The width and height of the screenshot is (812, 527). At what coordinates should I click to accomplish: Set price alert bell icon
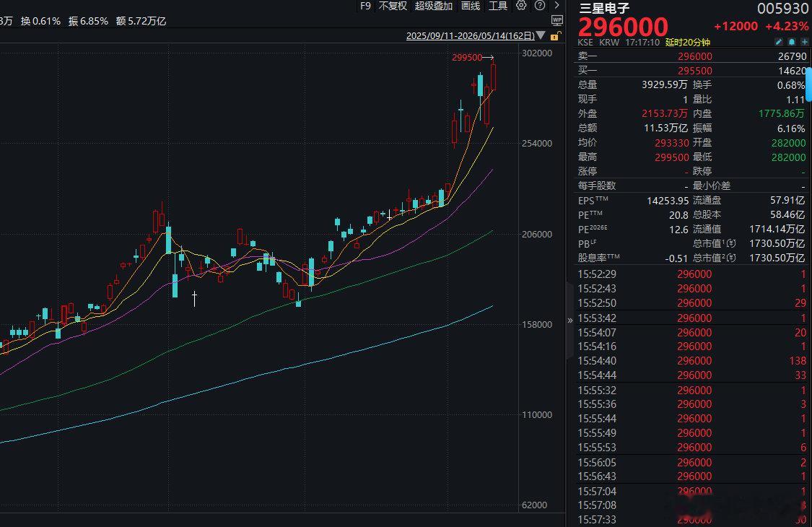point(792,42)
